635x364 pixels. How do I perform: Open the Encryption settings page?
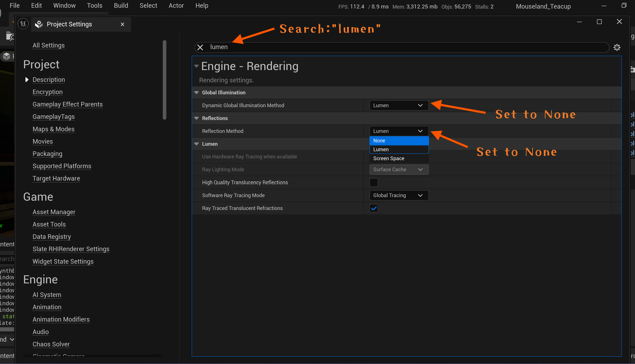[x=48, y=92]
